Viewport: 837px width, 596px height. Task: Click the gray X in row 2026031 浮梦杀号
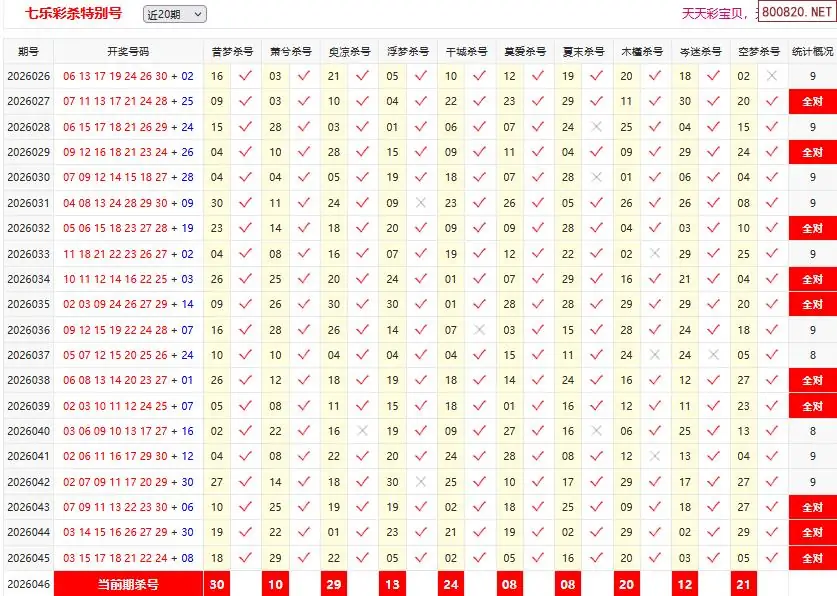click(x=421, y=203)
